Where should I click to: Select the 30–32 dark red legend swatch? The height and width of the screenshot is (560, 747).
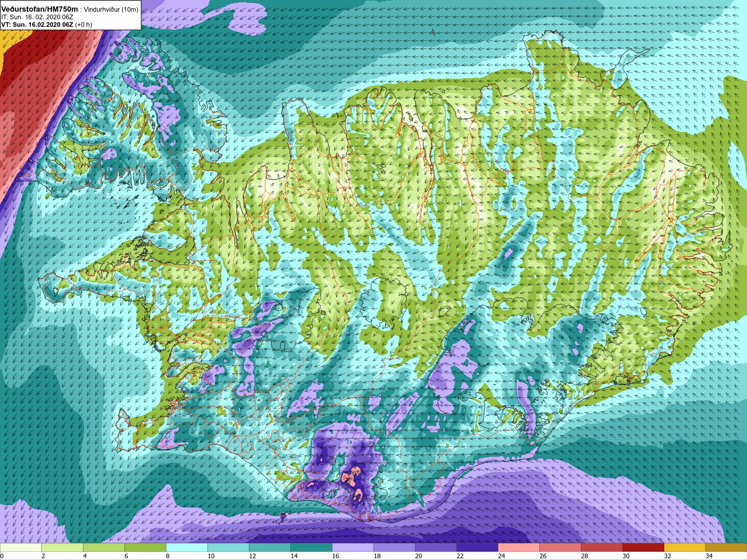coord(643,548)
